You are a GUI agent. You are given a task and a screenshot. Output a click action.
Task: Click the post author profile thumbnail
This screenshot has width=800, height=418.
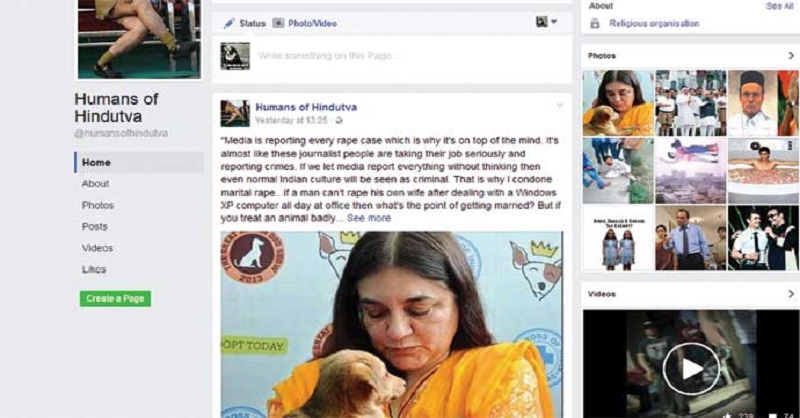pyautogui.click(x=235, y=113)
